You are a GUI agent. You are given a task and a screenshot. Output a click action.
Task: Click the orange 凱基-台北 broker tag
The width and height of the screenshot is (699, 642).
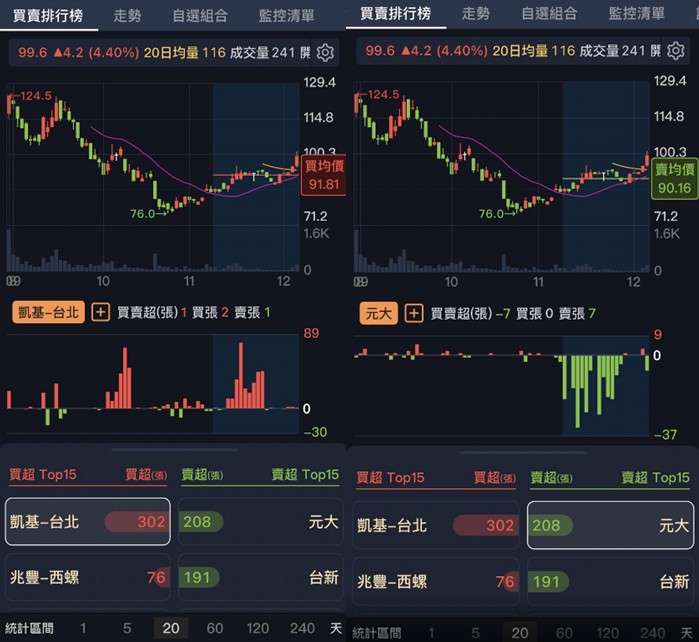click(x=48, y=312)
